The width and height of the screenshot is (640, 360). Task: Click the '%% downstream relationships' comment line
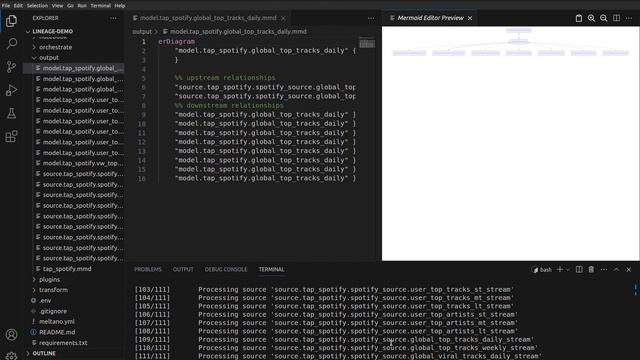pos(229,106)
